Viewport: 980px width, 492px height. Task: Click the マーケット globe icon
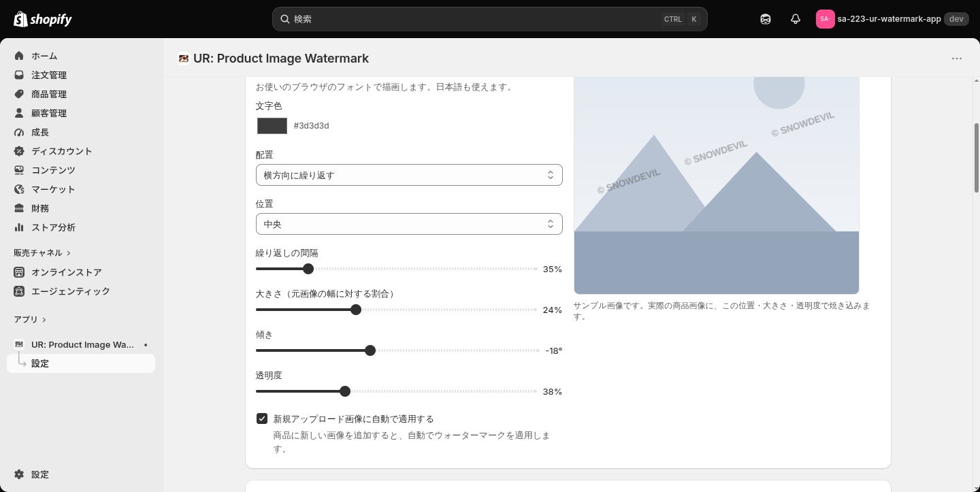pyautogui.click(x=19, y=189)
